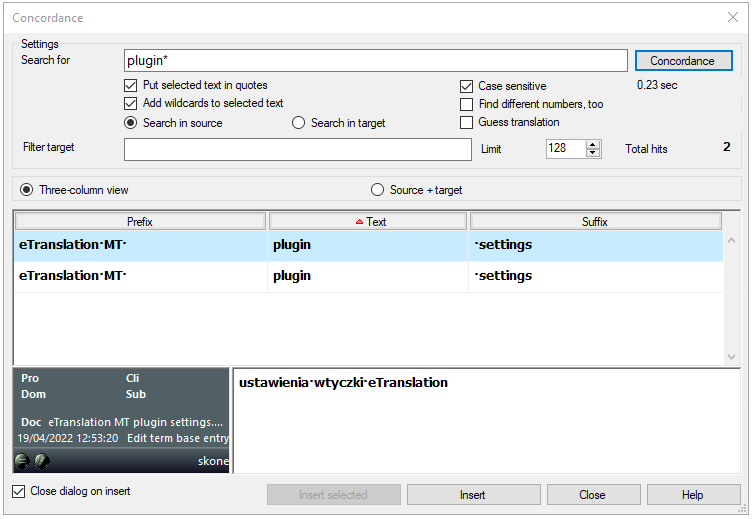Click the round pencil icon in meta panel
The height and width of the screenshot is (519, 753).
[42, 461]
